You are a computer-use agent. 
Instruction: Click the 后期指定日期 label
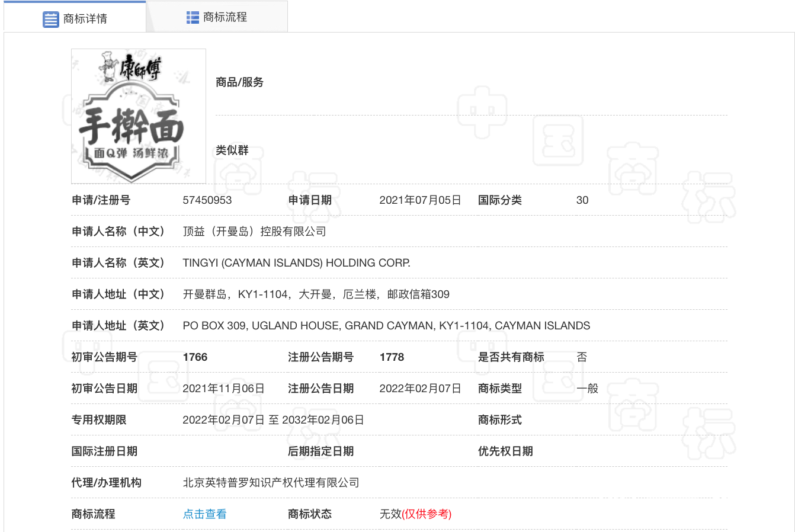point(320,451)
